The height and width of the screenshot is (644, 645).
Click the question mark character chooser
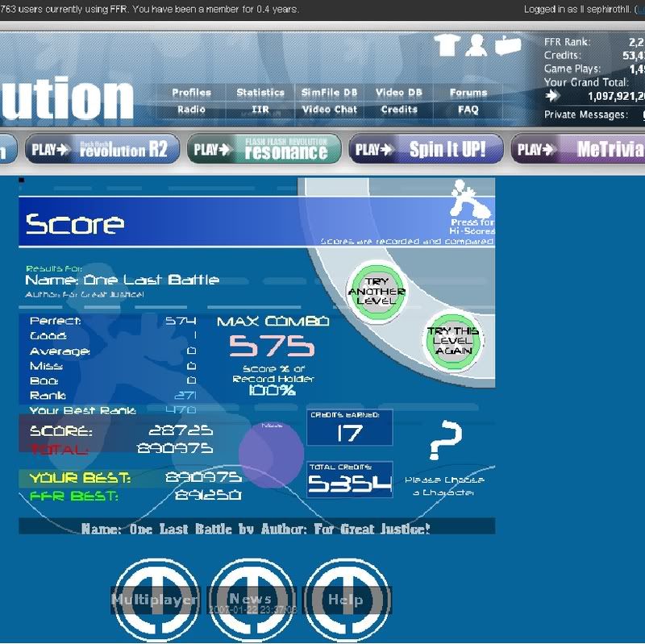(x=445, y=442)
